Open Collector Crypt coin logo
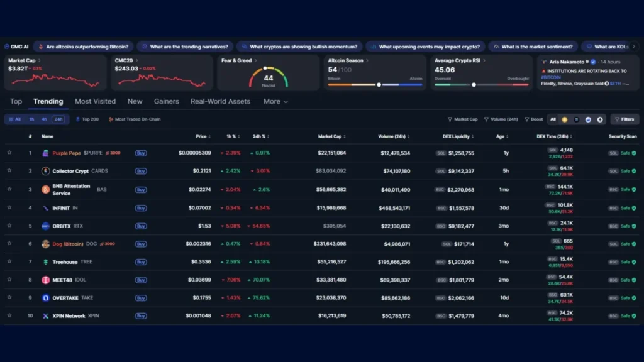Image resolution: width=644 pixels, height=362 pixels. [45, 171]
